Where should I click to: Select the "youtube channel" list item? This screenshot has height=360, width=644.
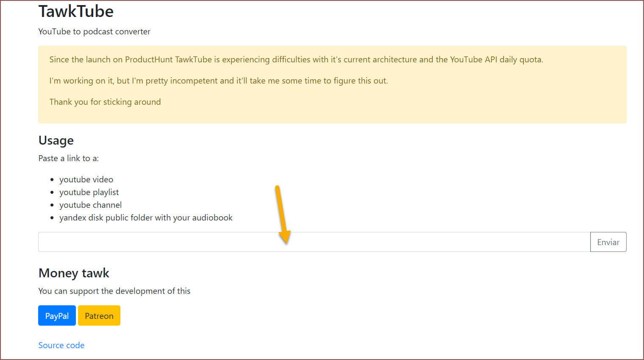pos(90,205)
